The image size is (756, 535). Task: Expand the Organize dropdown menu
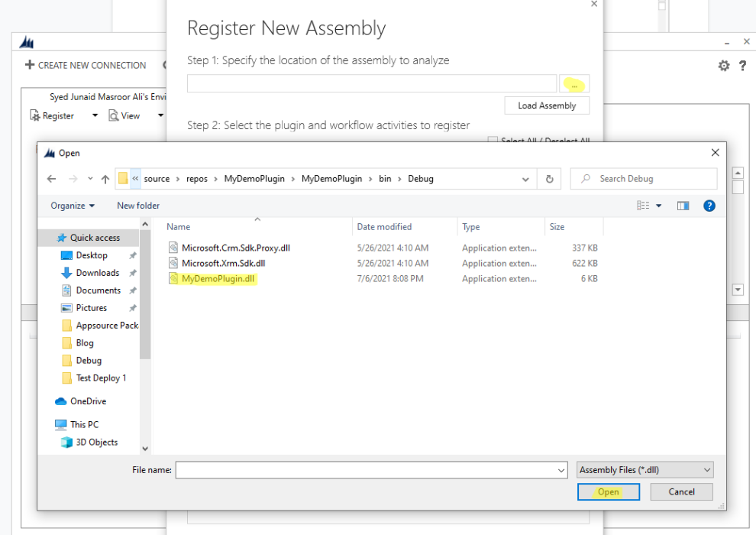pos(73,206)
